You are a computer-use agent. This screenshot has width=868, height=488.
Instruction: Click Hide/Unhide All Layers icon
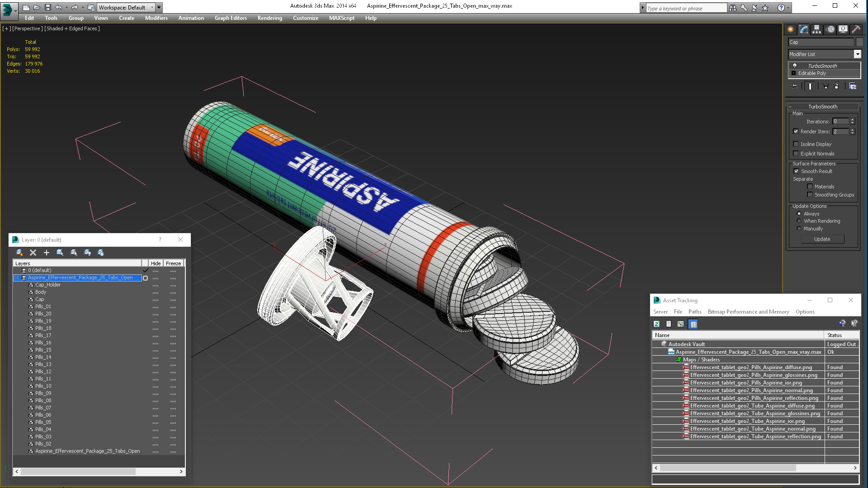pos(87,253)
